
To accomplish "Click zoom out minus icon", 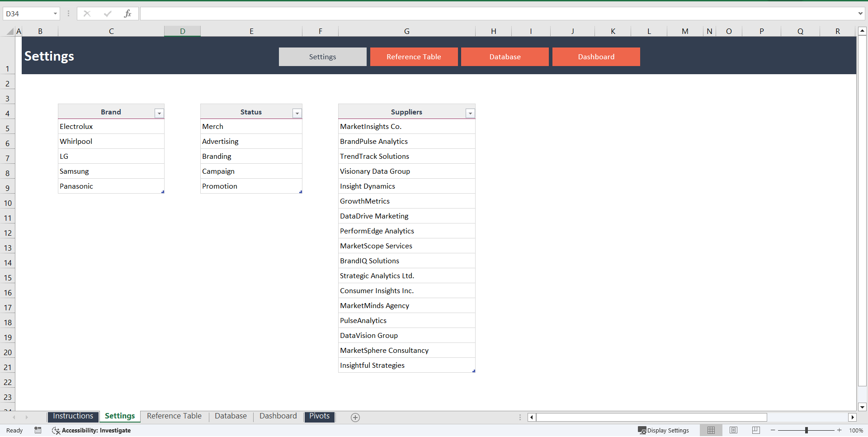I will coord(773,430).
